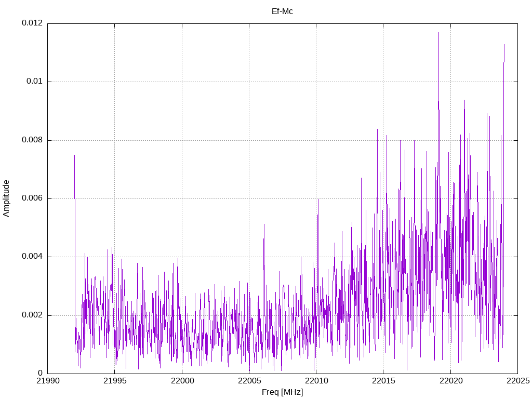The width and height of the screenshot is (532, 399).
Task: Click the initial spike at 21992 MHz
Action: click(x=75, y=155)
